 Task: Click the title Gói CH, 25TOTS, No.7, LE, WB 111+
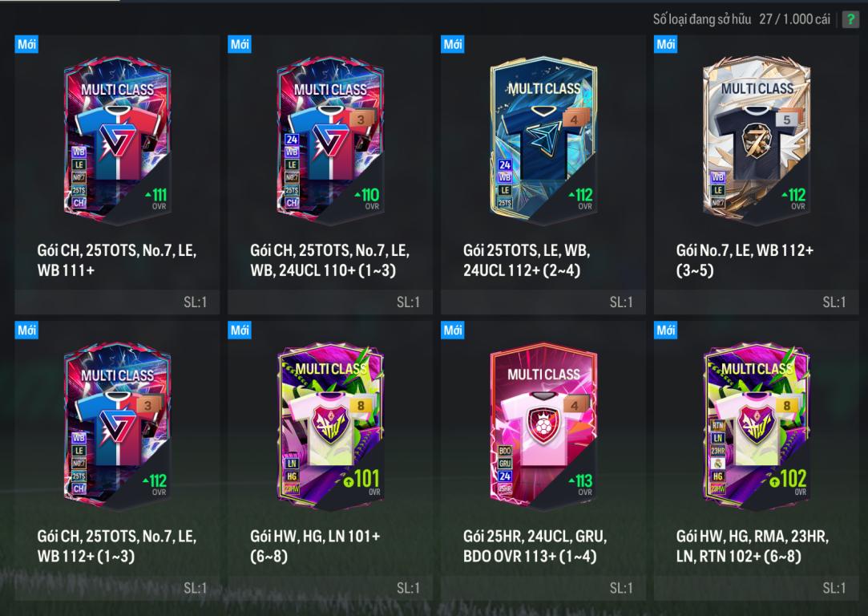coord(117,261)
